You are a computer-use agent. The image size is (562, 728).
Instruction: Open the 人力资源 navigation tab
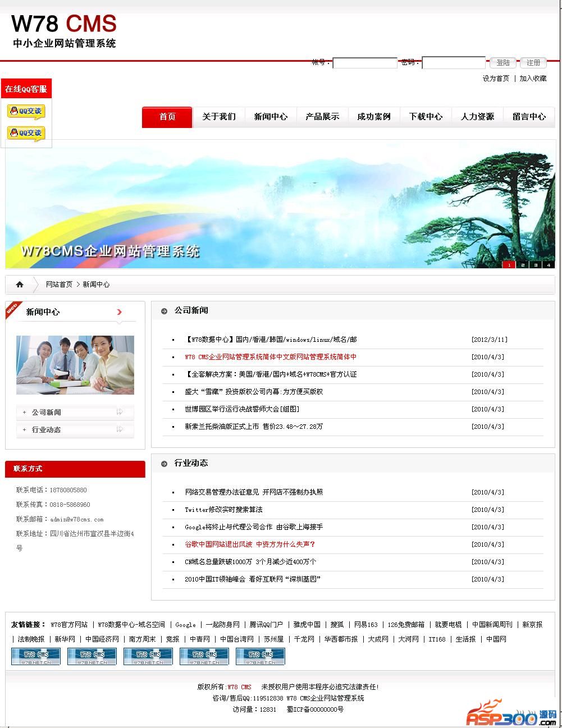point(477,117)
